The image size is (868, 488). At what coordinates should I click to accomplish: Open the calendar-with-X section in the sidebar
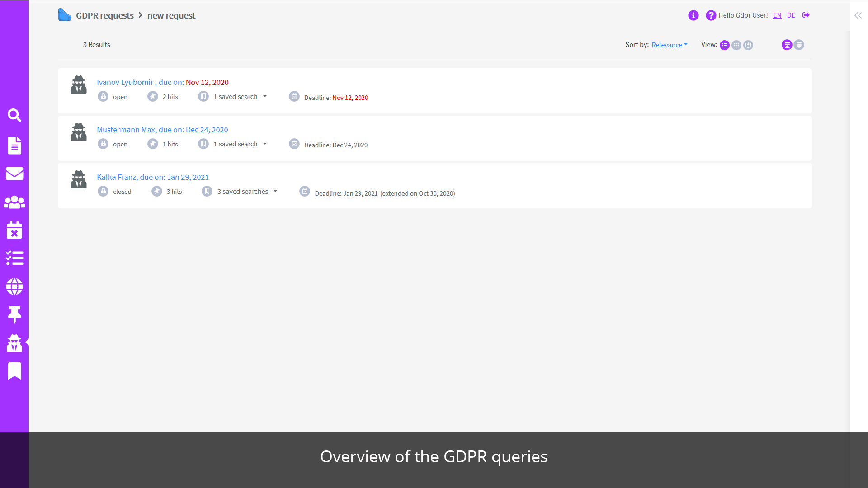(x=14, y=230)
